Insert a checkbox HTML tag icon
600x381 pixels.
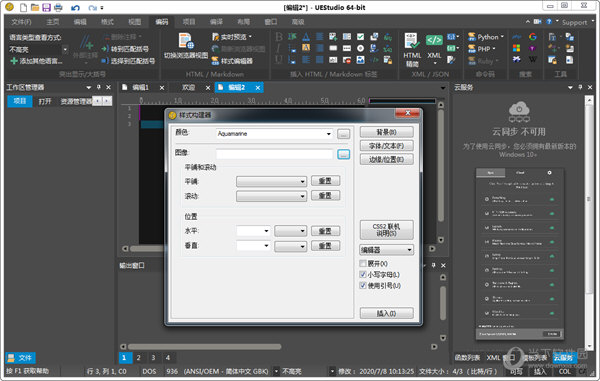click(x=360, y=37)
